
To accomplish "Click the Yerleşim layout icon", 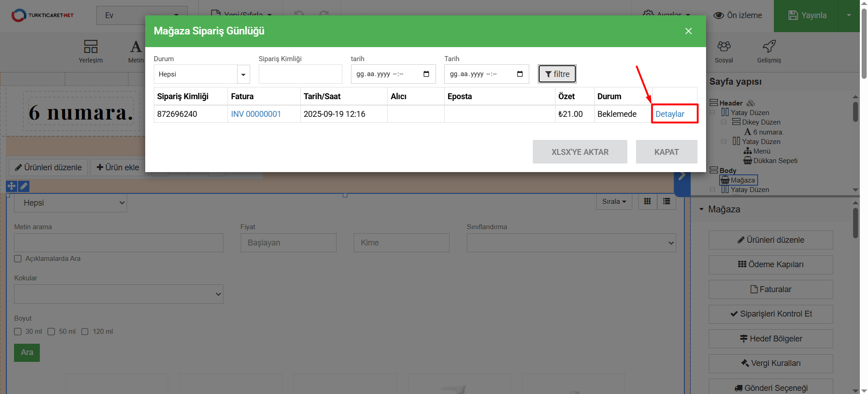I will click(90, 47).
